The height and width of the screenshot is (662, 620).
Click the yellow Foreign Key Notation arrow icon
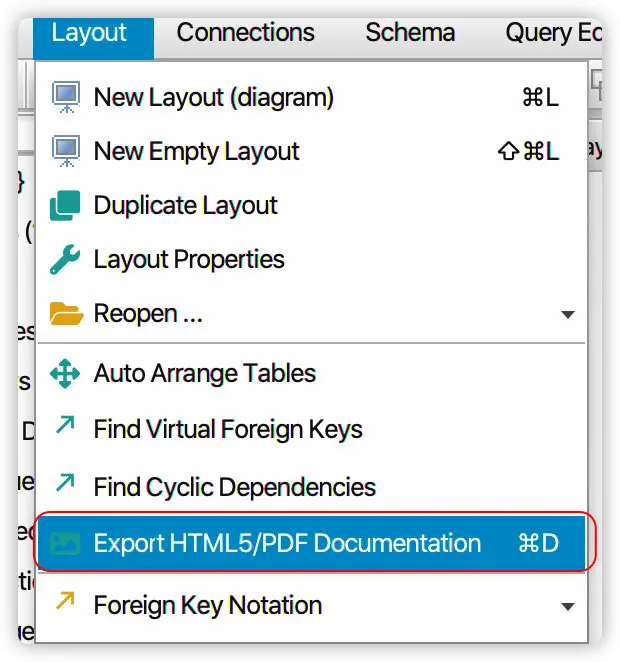pos(66,603)
